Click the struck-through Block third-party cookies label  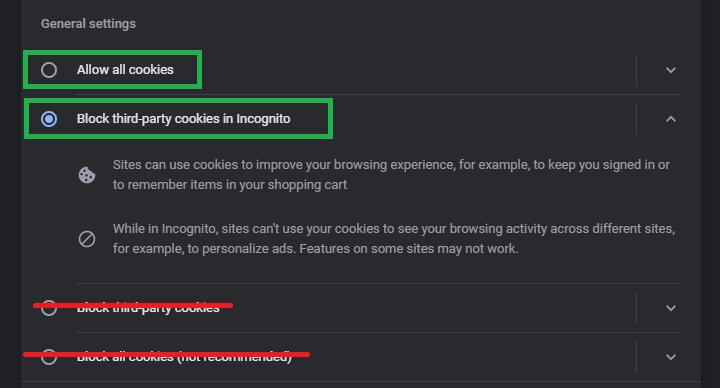click(x=148, y=308)
